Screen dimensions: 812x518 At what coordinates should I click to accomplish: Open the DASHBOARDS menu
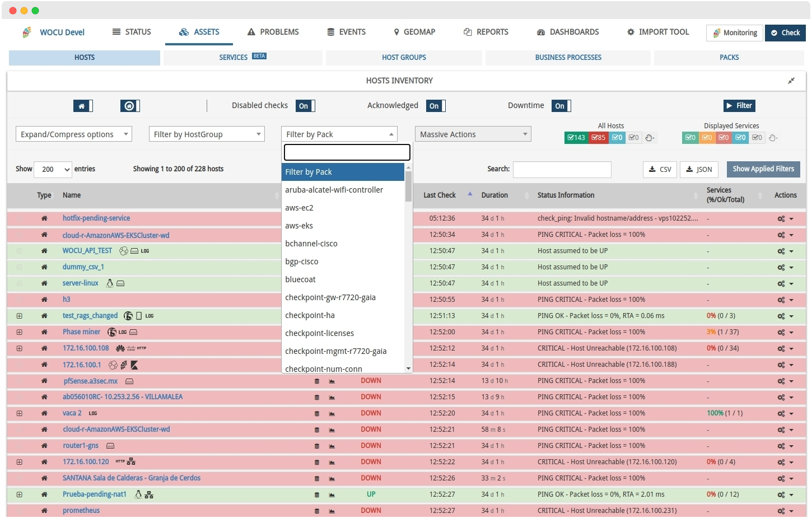[x=568, y=32]
